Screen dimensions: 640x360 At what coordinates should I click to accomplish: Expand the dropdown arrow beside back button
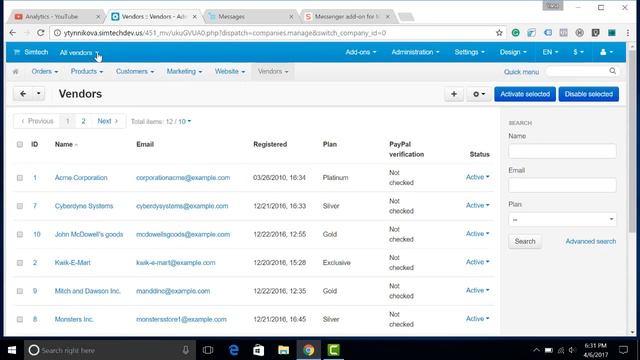38,94
